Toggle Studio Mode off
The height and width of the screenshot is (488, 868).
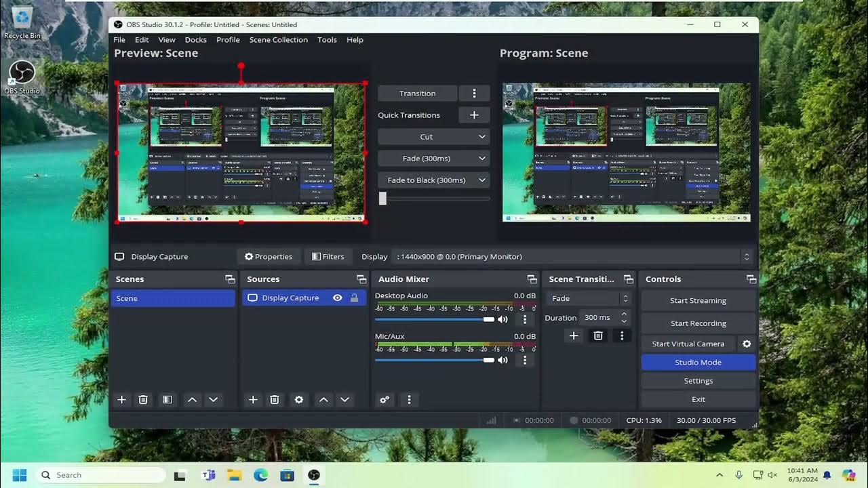coord(698,363)
